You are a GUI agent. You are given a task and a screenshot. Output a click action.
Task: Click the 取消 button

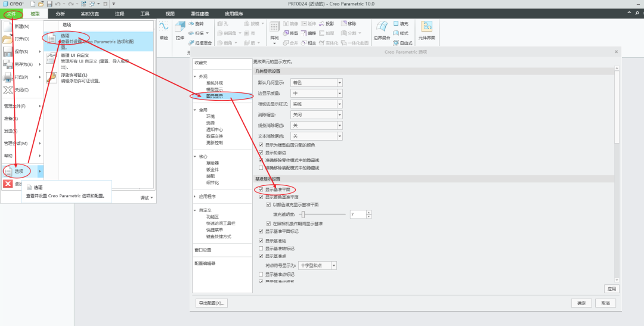coord(605,303)
